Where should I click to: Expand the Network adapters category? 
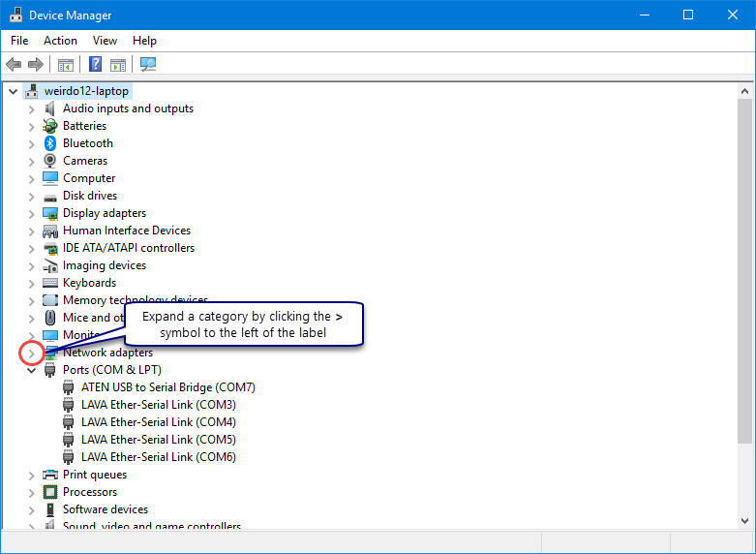click(31, 354)
